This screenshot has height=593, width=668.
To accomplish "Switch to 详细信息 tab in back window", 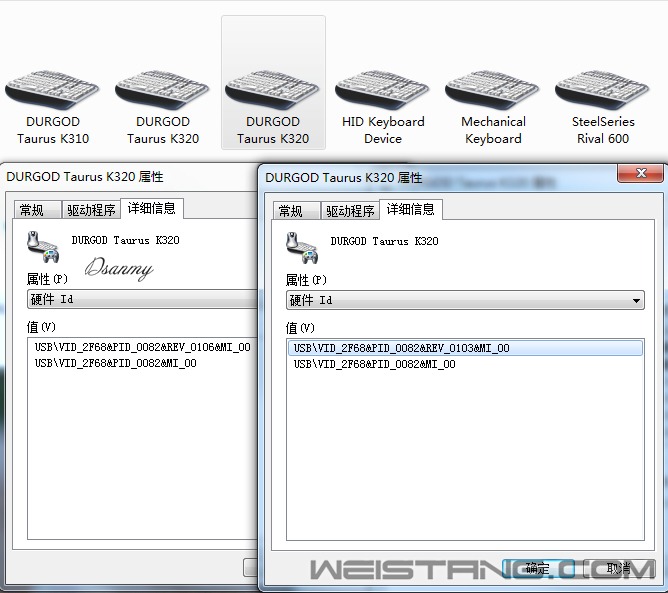I will pos(152,208).
